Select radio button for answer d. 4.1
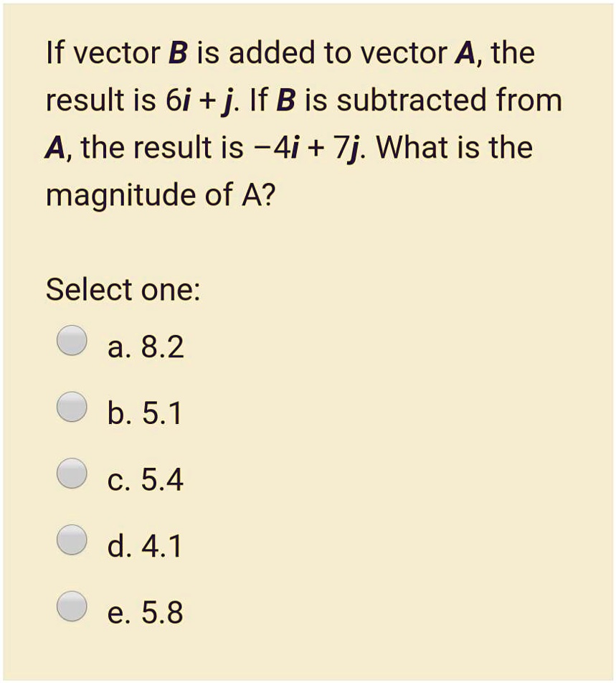 pos(71,540)
